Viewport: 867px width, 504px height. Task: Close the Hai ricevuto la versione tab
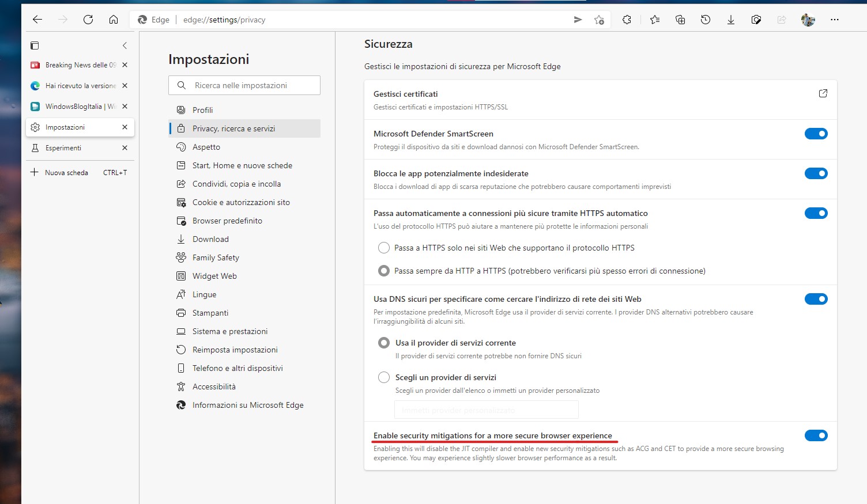point(125,86)
